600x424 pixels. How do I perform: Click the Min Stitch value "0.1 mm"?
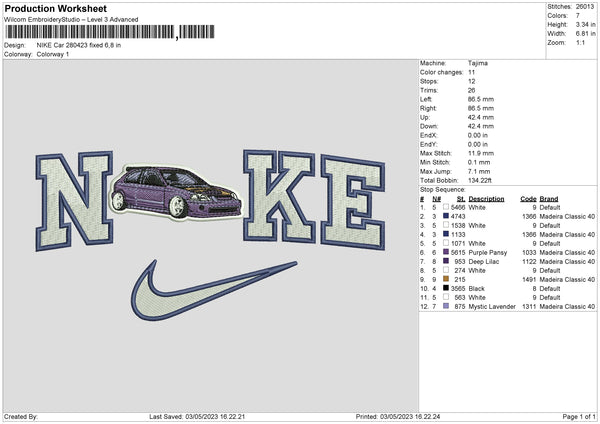479,162
